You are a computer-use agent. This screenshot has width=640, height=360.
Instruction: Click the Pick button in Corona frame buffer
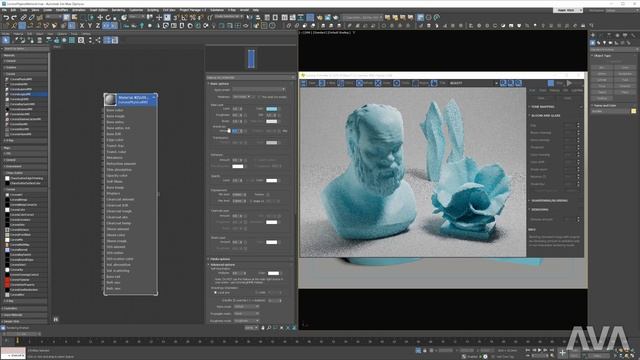click(433, 83)
